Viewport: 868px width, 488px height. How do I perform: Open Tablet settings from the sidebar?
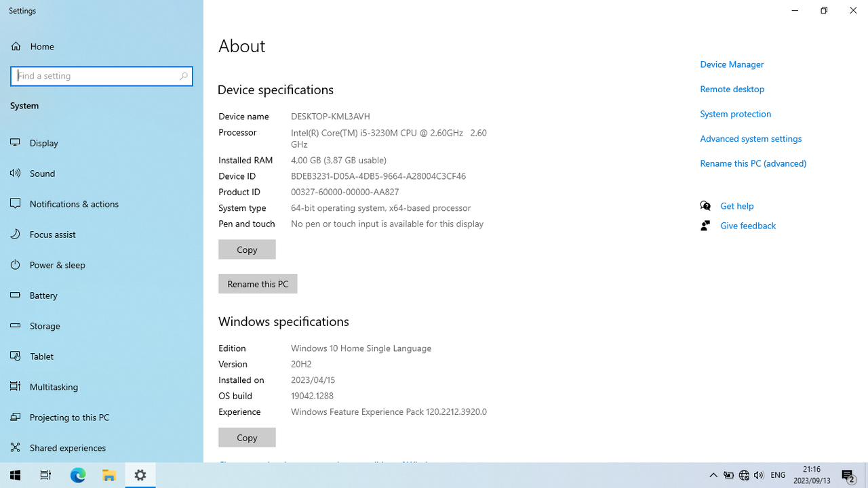(x=41, y=356)
